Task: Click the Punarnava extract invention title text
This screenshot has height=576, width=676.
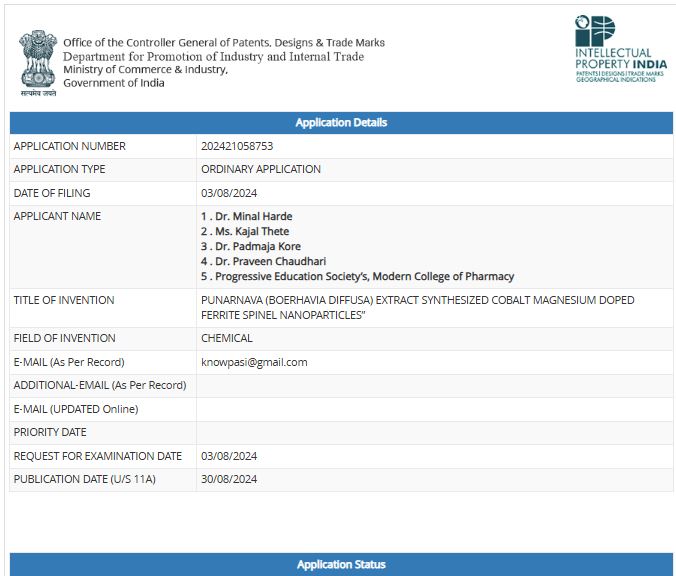Action: coord(417,307)
